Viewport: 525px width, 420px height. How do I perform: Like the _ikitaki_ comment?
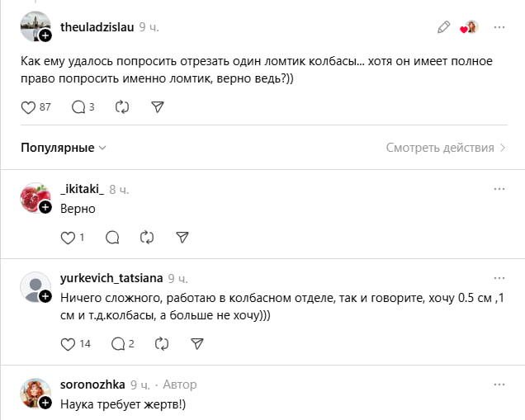click(68, 238)
